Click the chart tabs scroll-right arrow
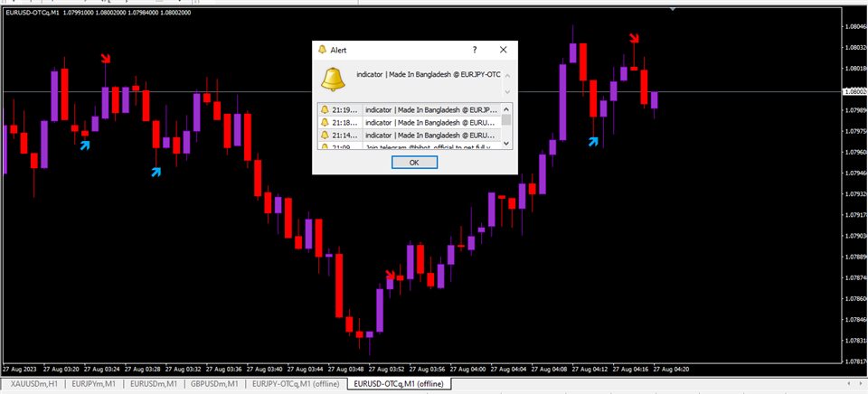 tap(862, 383)
